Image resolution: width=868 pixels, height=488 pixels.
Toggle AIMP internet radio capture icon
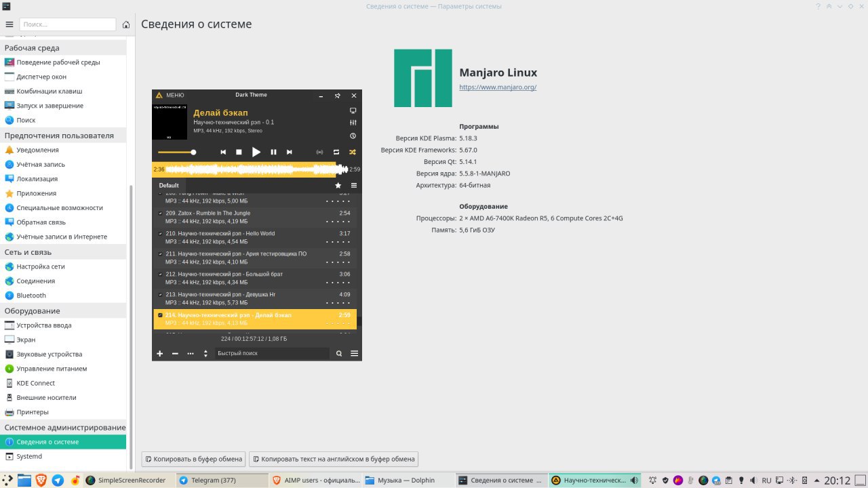pos(320,152)
